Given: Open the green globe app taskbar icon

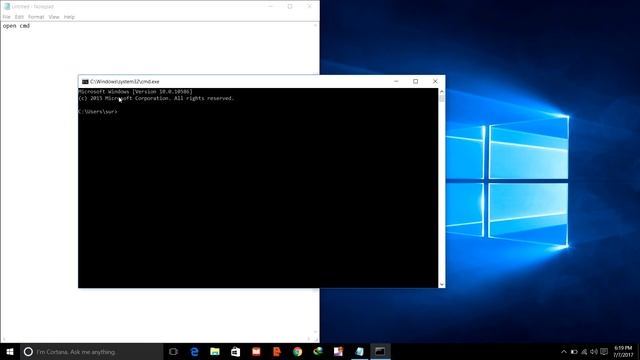Looking at the screenshot, I should (x=318, y=351).
